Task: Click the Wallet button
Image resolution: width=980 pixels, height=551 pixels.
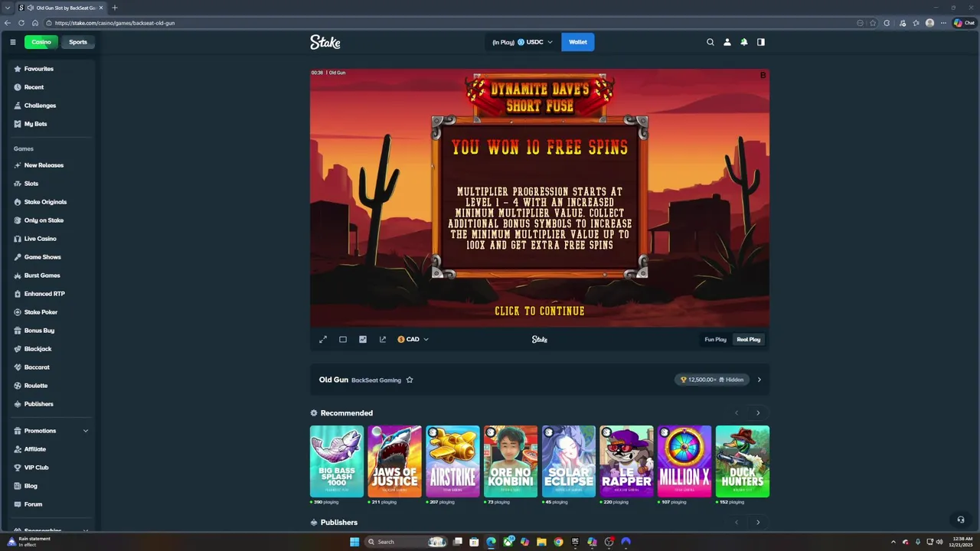Action: point(578,42)
